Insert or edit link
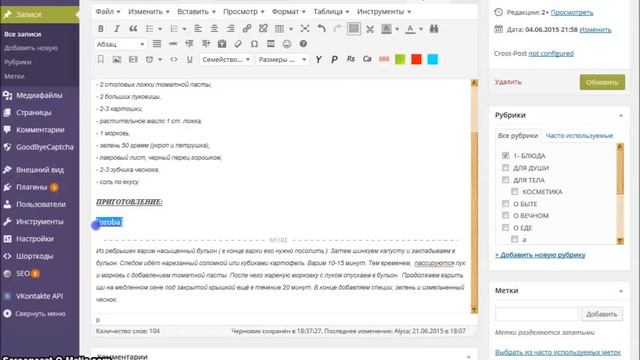The width and height of the screenshot is (640, 360). pos(247,29)
